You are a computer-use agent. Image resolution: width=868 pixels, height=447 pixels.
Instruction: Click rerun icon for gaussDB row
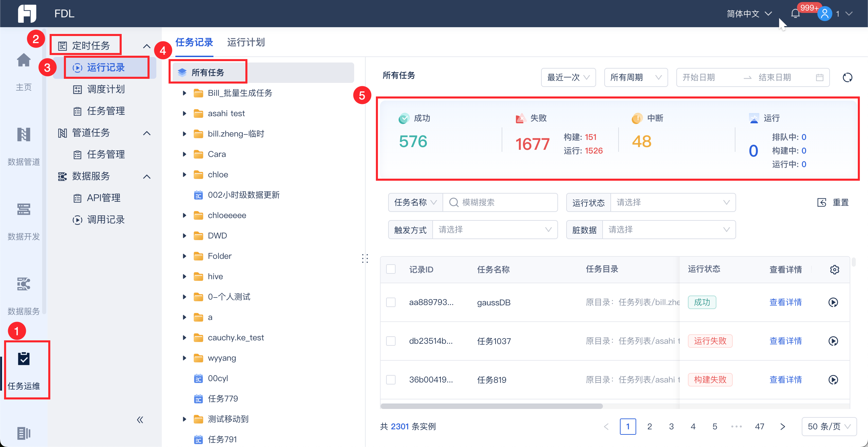click(833, 302)
